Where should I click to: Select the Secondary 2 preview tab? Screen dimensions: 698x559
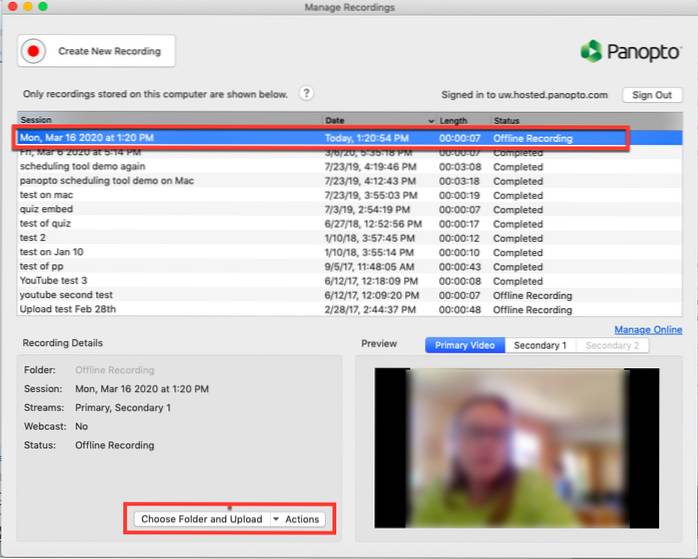tap(610, 345)
